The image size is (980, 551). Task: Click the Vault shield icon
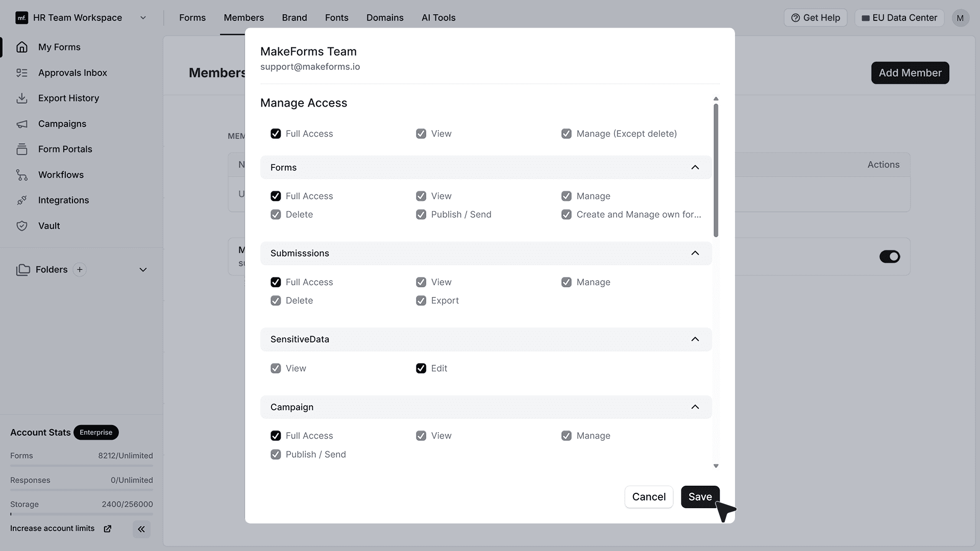click(21, 226)
